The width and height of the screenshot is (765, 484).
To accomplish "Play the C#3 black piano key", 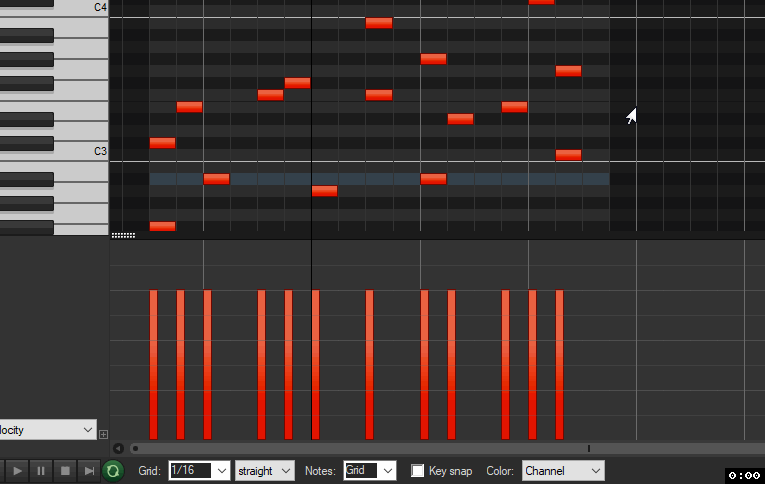I will tap(27, 143).
